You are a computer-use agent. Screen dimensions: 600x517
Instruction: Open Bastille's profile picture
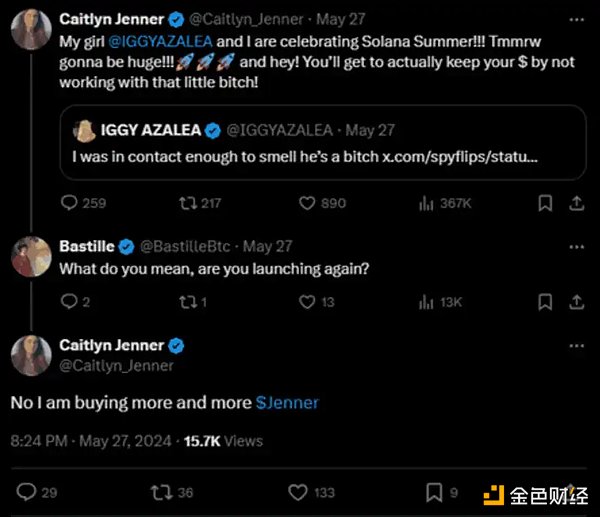(x=31, y=258)
